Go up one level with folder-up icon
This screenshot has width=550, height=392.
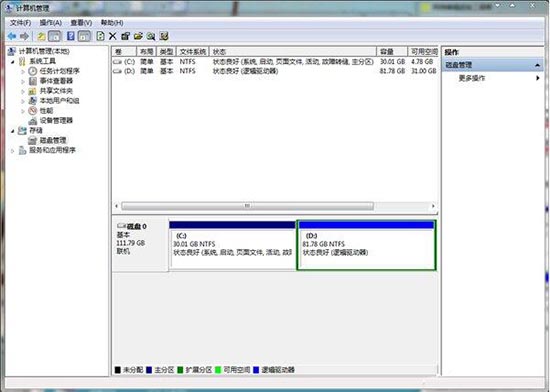pyautogui.click(x=41, y=36)
